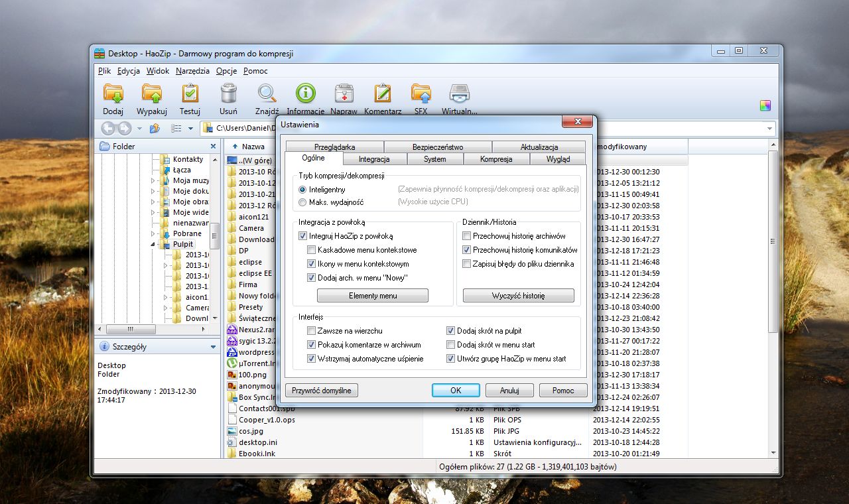
Task: Select cos.jpg file icon in list
Action: coord(231,431)
